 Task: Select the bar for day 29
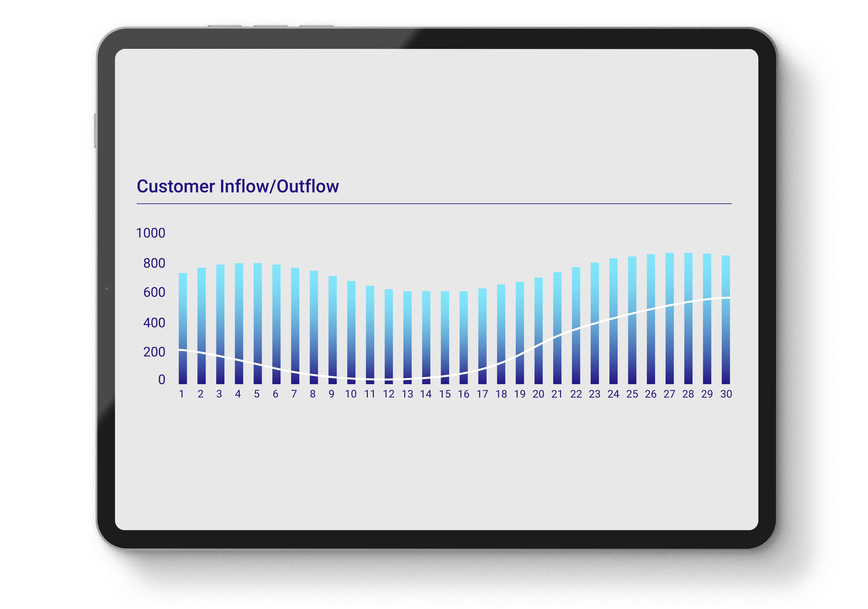point(707,319)
